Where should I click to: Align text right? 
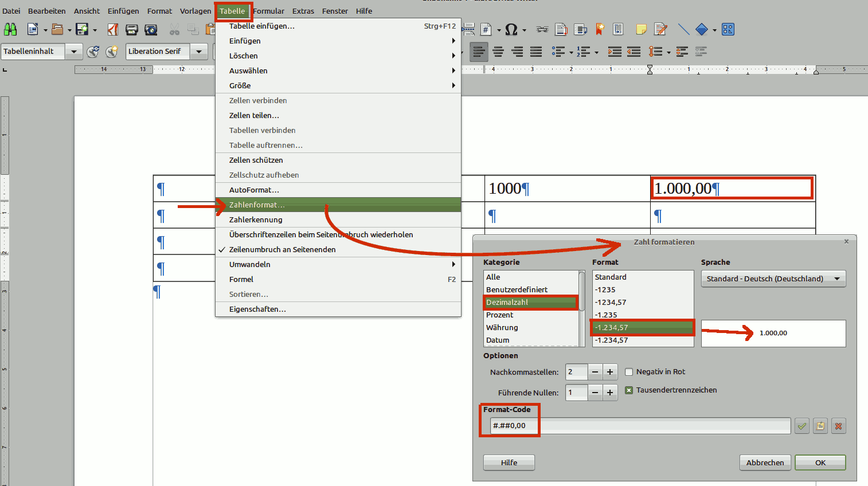[x=517, y=52]
